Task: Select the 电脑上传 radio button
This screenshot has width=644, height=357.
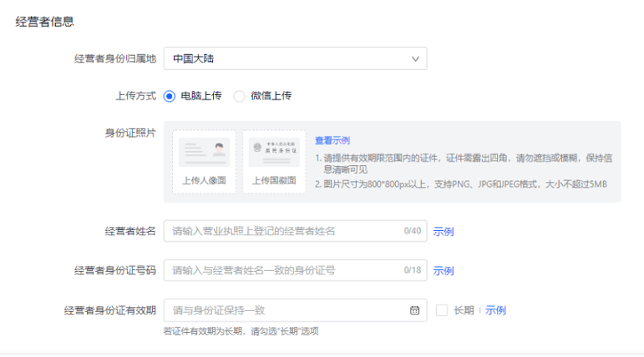Action: [x=170, y=96]
